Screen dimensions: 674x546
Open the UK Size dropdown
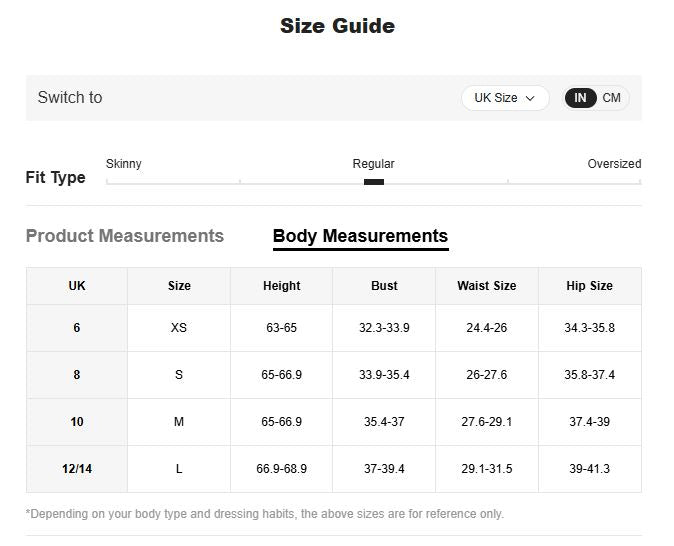504,98
